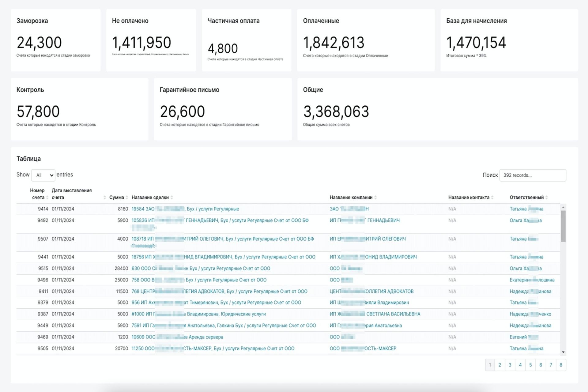Sort by Название компании column
The height and width of the screenshot is (392, 588).
351,198
